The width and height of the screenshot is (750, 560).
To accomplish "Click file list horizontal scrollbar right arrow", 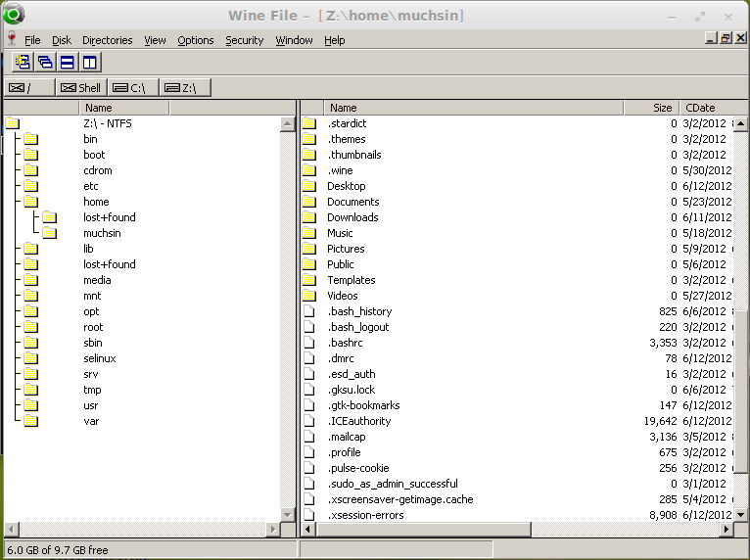I will click(x=727, y=529).
